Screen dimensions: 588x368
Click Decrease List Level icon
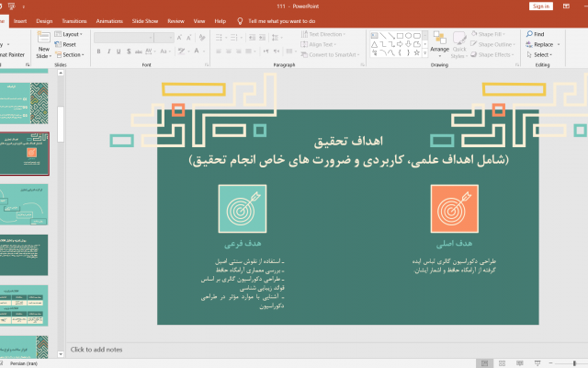tap(252, 38)
